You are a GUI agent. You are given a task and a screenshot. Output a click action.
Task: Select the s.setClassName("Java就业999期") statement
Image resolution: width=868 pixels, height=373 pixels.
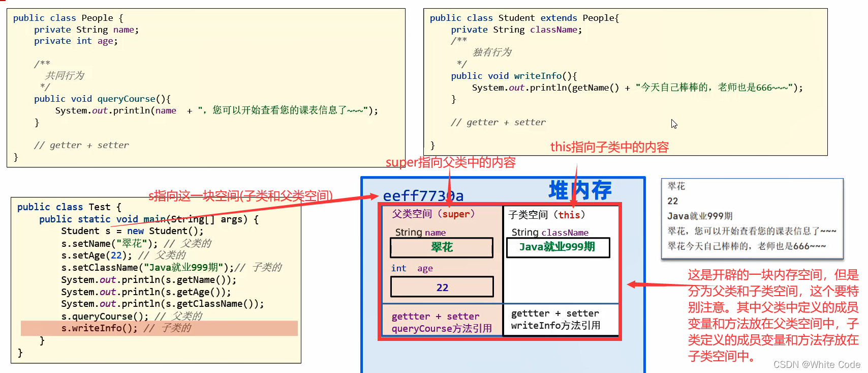[x=147, y=268]
